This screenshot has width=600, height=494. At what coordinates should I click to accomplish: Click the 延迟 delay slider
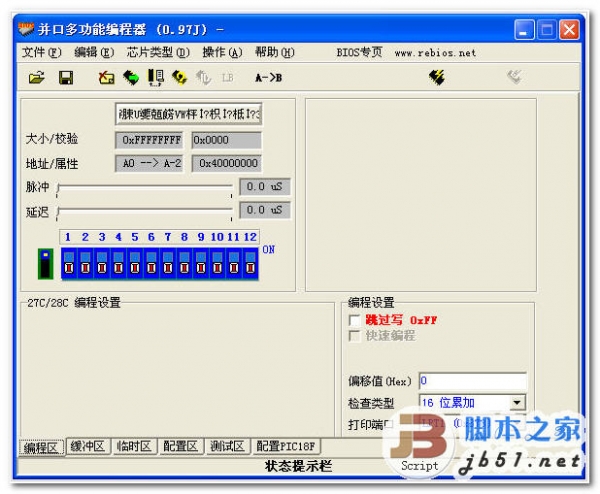[x=144, y=212]
